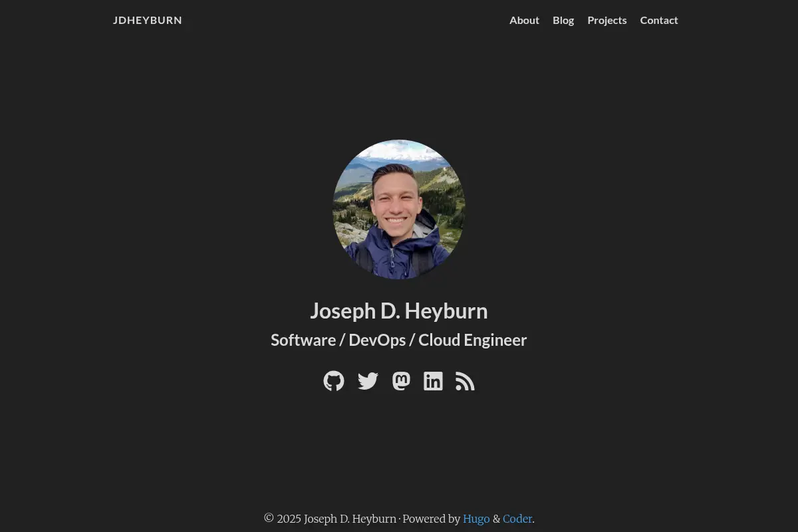Open the Twitter bird icon
Viewport: 798px width, 532px height.
(x=368, y=381)
